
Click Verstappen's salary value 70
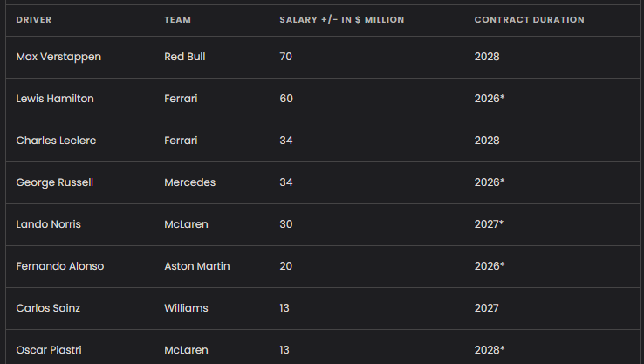pyautogui.click(x=286, y=57)
